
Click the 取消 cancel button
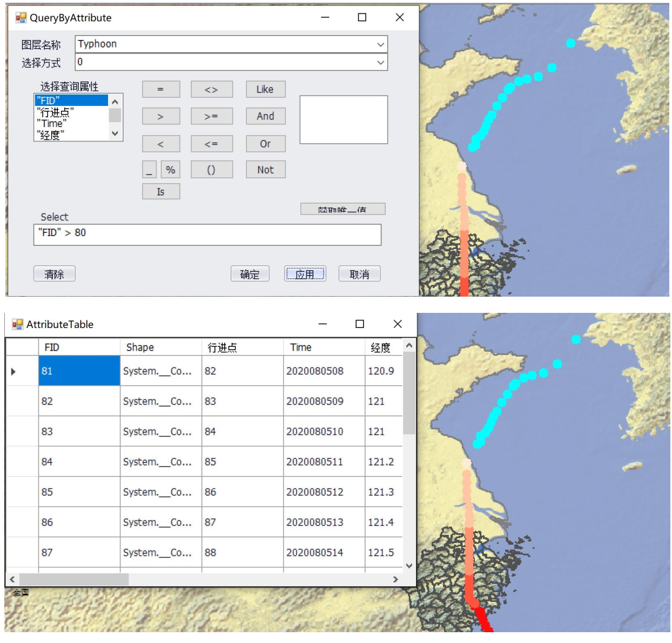tap(360, 274)
